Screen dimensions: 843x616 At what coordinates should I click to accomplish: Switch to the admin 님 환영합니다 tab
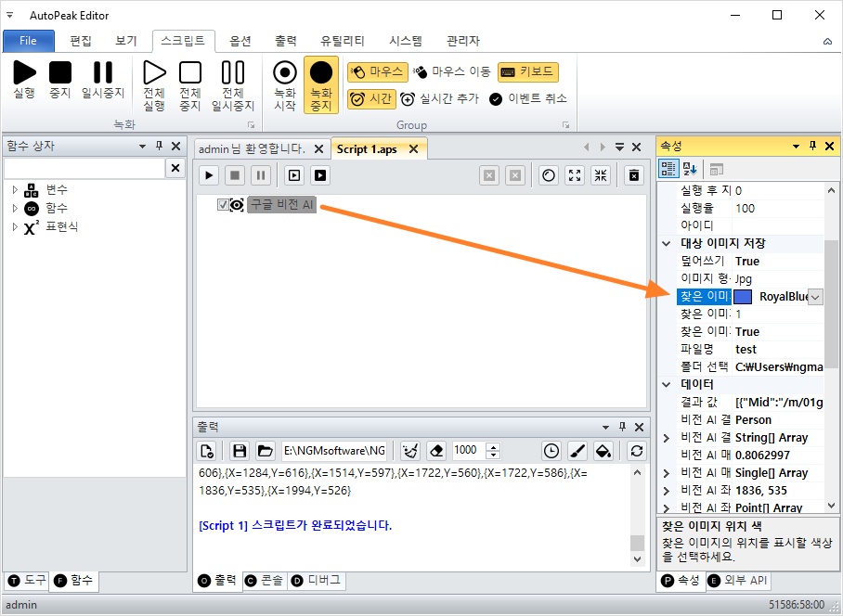pyautogui.click(x=253, y=148)
